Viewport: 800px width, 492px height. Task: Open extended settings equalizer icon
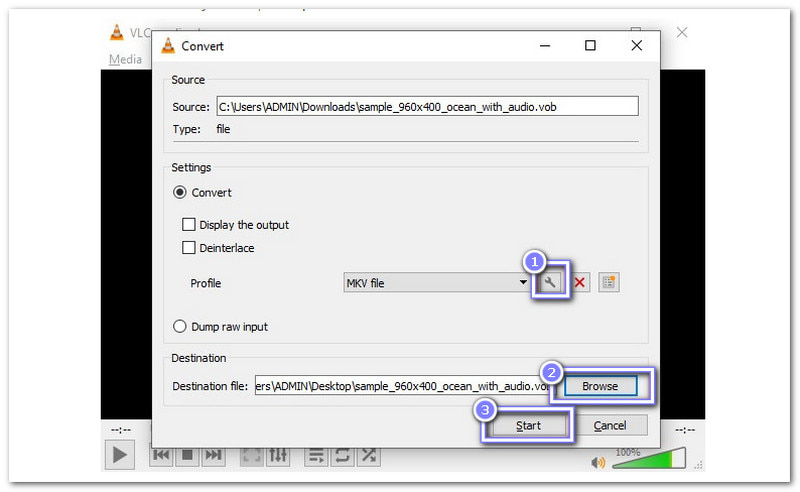coord(278,455)
